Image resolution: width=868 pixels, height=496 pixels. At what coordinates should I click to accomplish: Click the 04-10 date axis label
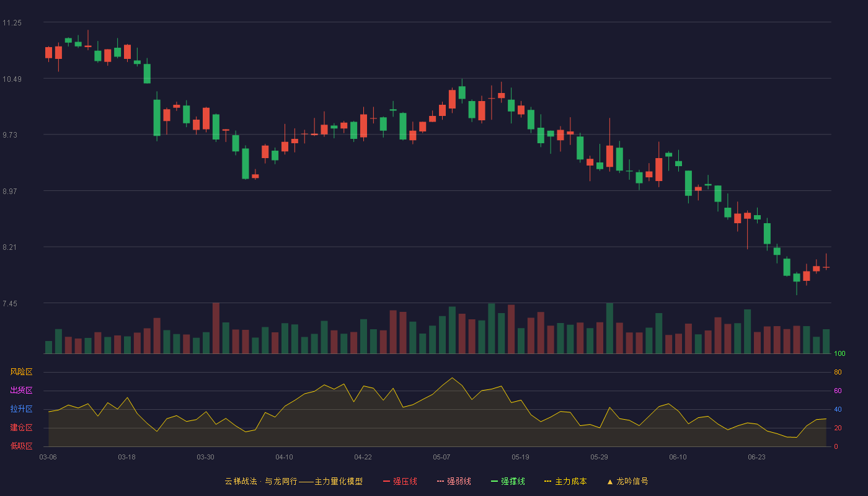285,457
